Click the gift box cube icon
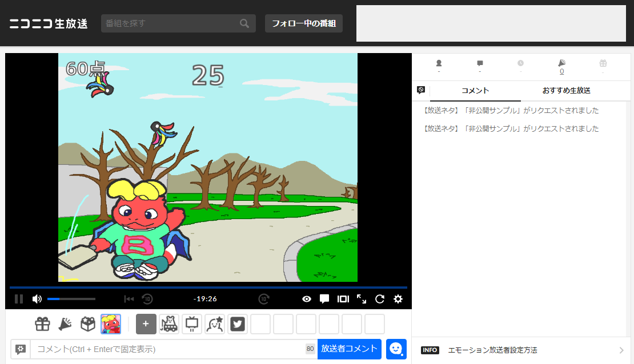634x364 pixels. tap(87, 324)
